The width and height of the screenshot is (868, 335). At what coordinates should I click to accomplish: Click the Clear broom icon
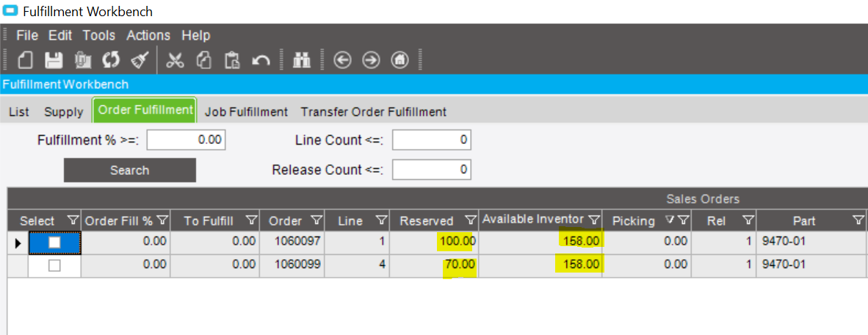[x=139, y=60]
